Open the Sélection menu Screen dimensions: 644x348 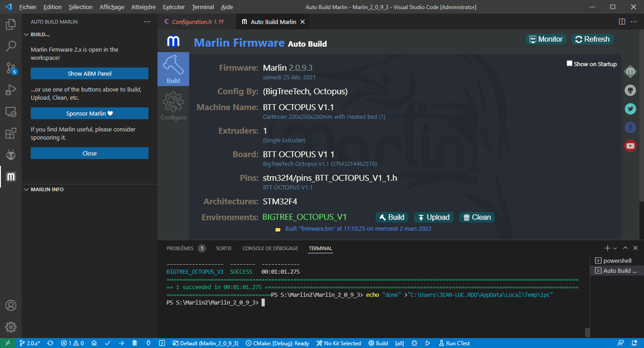(81, 7)
